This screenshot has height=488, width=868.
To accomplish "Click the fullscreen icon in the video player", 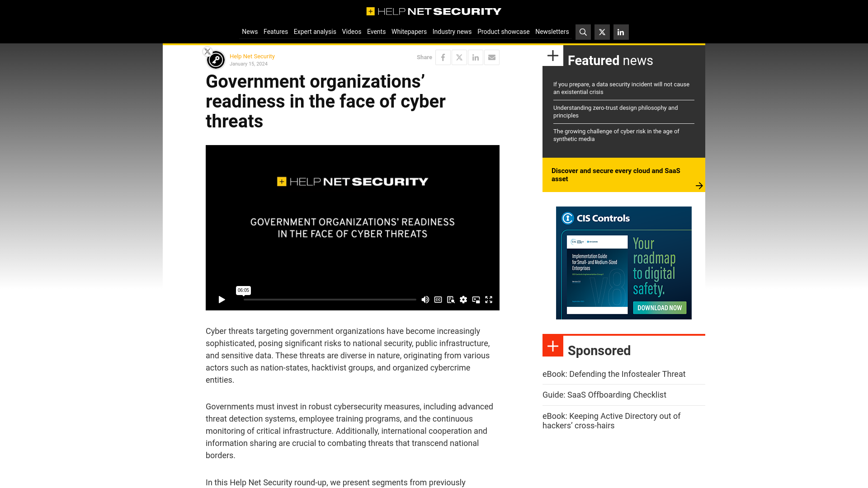I will click(x=488, y=300).
